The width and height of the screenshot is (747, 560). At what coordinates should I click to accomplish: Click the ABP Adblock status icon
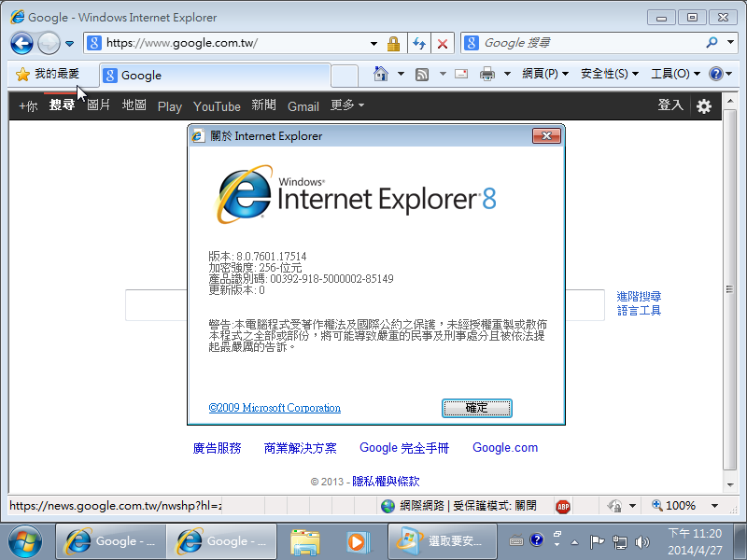(x=563, y=506)
